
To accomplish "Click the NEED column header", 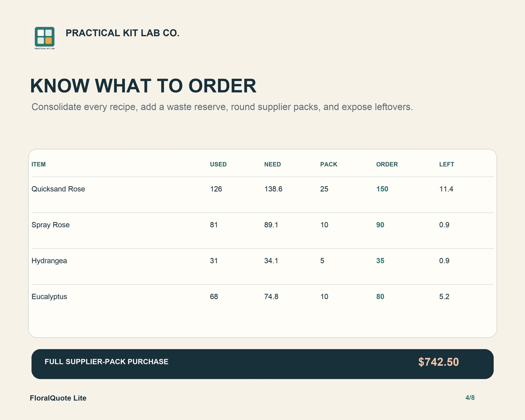I will [x=272, y=164].
